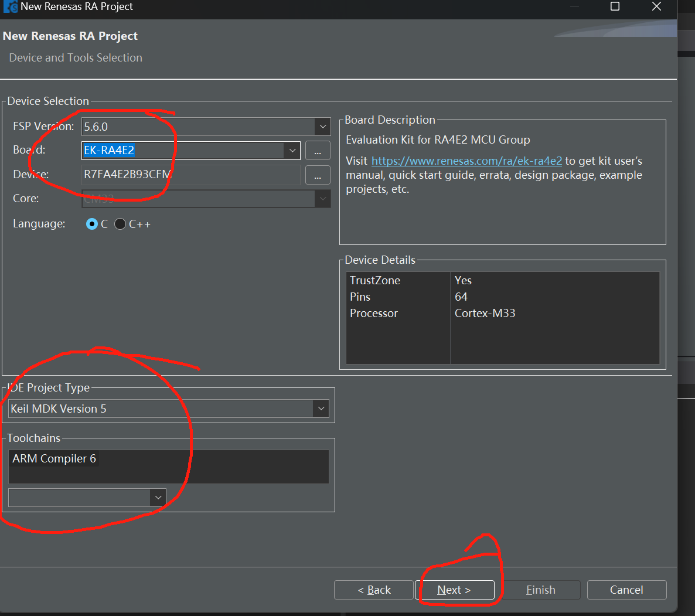Select the TrustZone row in Device Details

click(503, 281)
